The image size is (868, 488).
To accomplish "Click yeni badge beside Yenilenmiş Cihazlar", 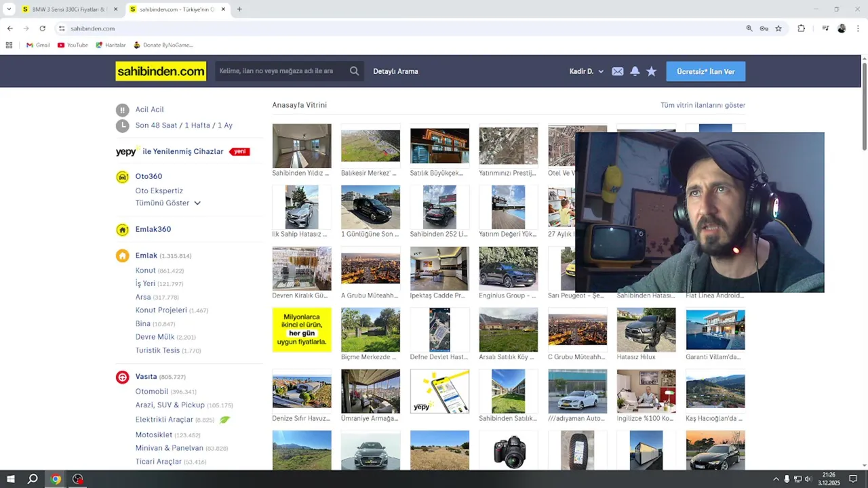I will pyautogui.click(x=239, y=152).
